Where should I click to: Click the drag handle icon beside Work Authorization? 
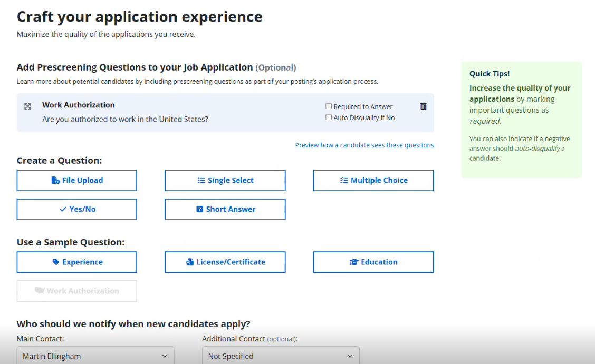tap(28, 106)
